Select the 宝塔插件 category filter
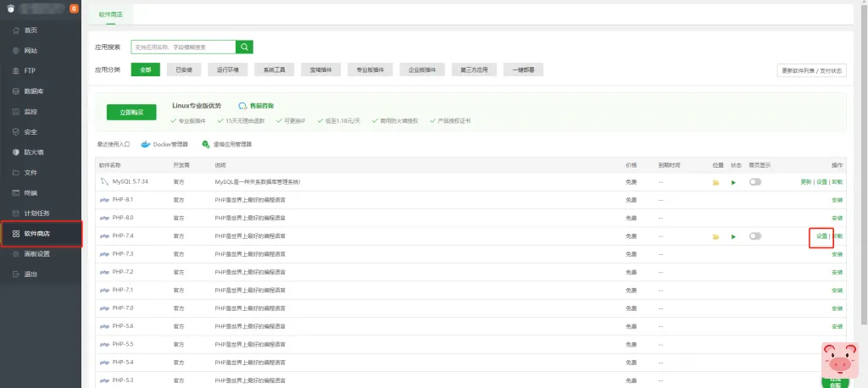The width and height of the screenshot is (868, 388). coord(320,69)
